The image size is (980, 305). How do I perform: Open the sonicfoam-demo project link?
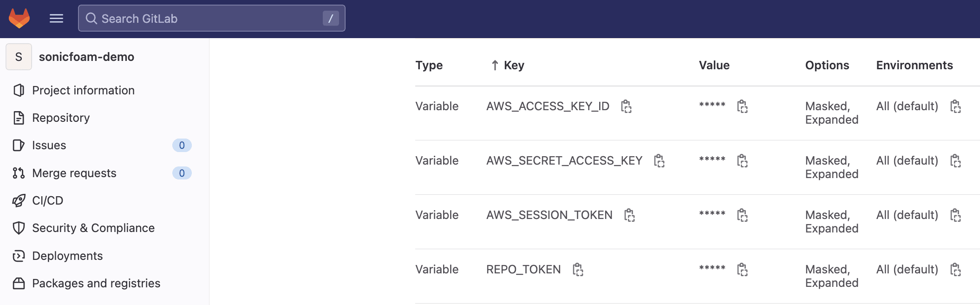86,57
